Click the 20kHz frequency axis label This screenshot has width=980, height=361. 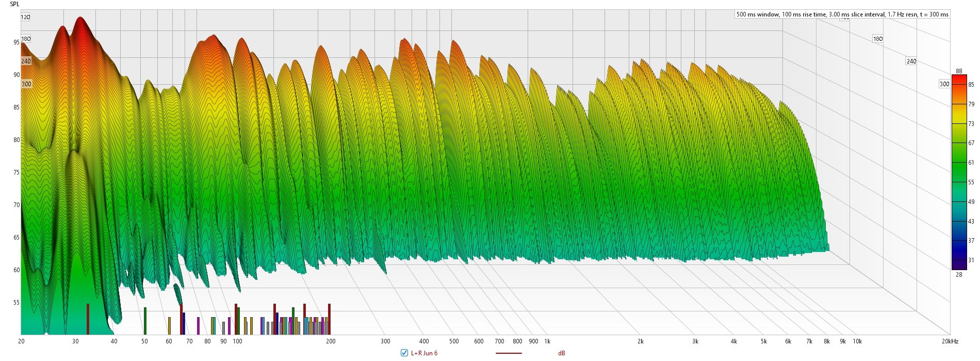coord(949,341)
